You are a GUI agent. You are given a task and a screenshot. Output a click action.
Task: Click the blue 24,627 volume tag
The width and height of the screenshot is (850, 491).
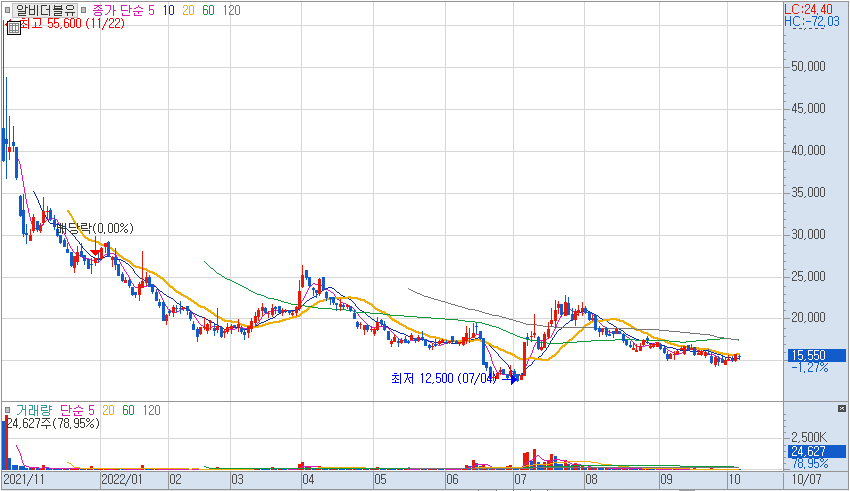click(815, 451)
